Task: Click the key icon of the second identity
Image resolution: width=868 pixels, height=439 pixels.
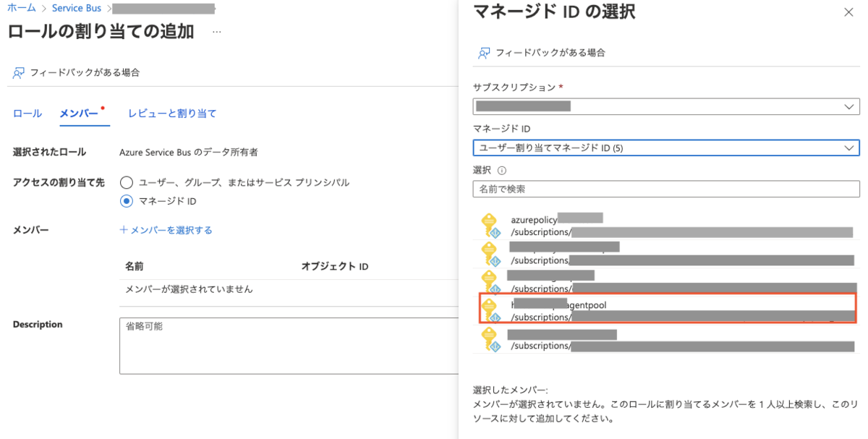Action: [x=491, y=253]
